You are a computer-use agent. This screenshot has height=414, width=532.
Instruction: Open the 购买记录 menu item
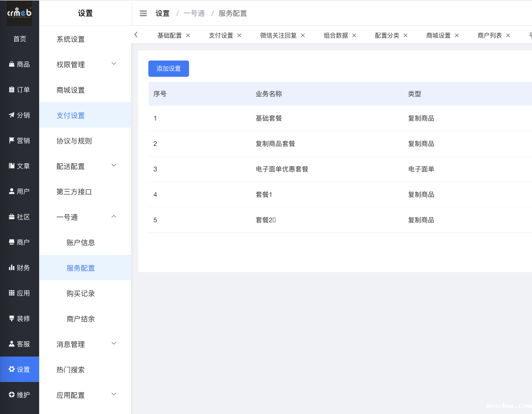tap(81, 293)
